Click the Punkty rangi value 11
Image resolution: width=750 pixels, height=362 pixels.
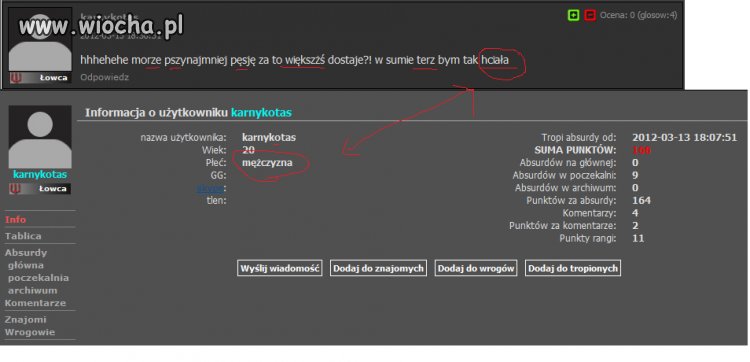pos(638,238)
